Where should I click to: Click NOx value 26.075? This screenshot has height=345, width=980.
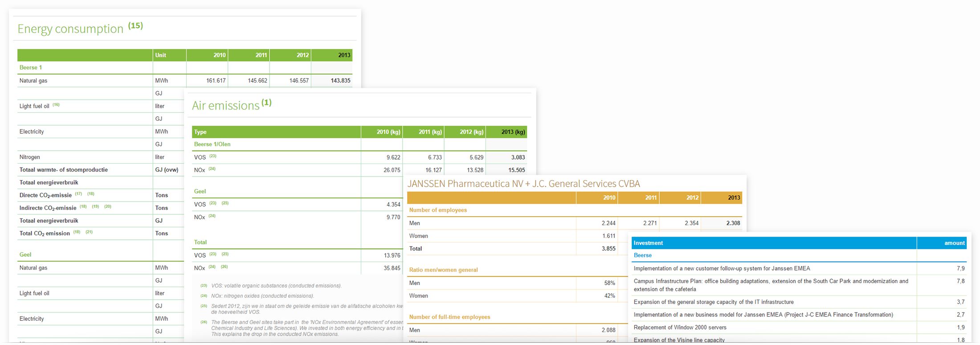tap(392, 170)
